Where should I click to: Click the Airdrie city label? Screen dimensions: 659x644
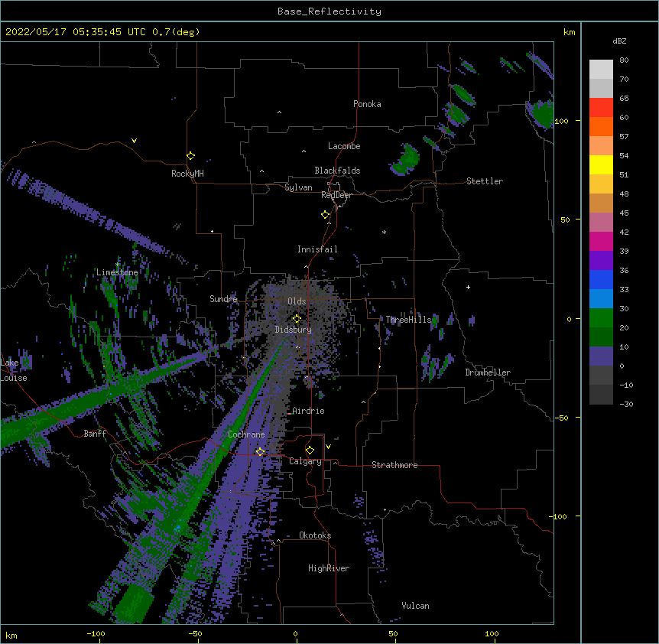(x=308, y=411)
